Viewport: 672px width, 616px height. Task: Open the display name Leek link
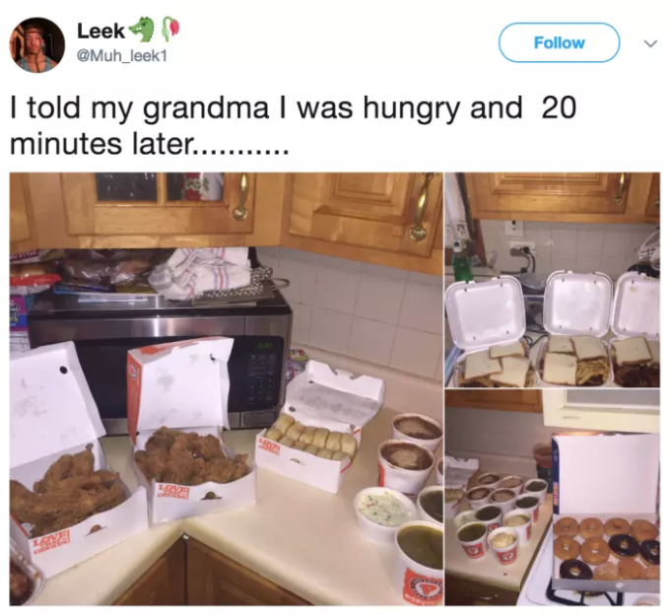click(101, 31)
